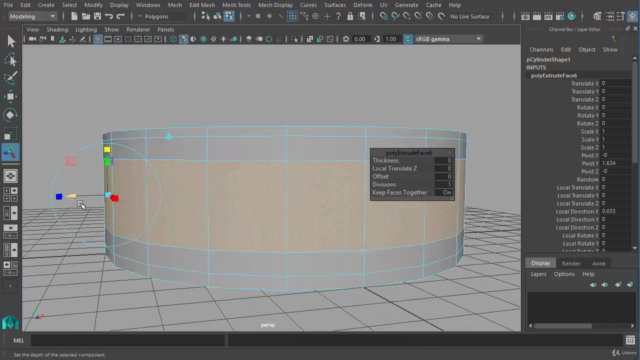Open the Deform menu
Image resolution: width=640 pixels, height=360 pixels.
click(362, 5)
